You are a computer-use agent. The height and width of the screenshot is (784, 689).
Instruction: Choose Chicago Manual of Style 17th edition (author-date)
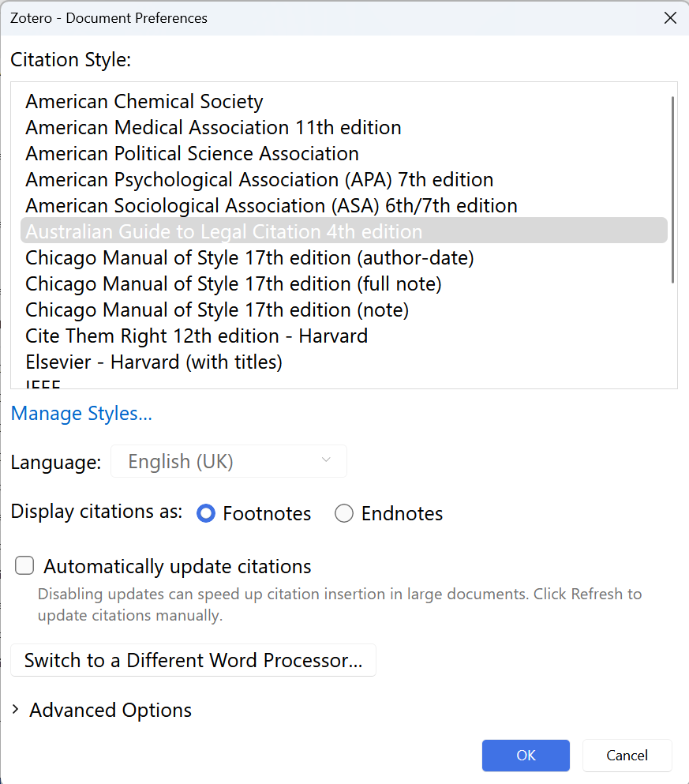(x=344, y=258)
